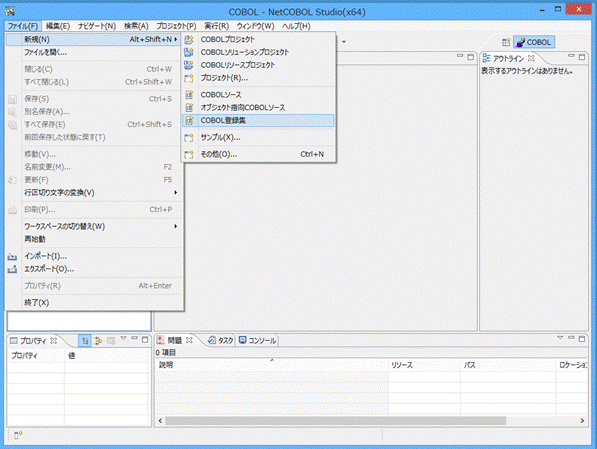Viewport: 597px width, 449px height.
Task: Click the 問題 view horizontal scrollbar thumb
Action: 335,421
